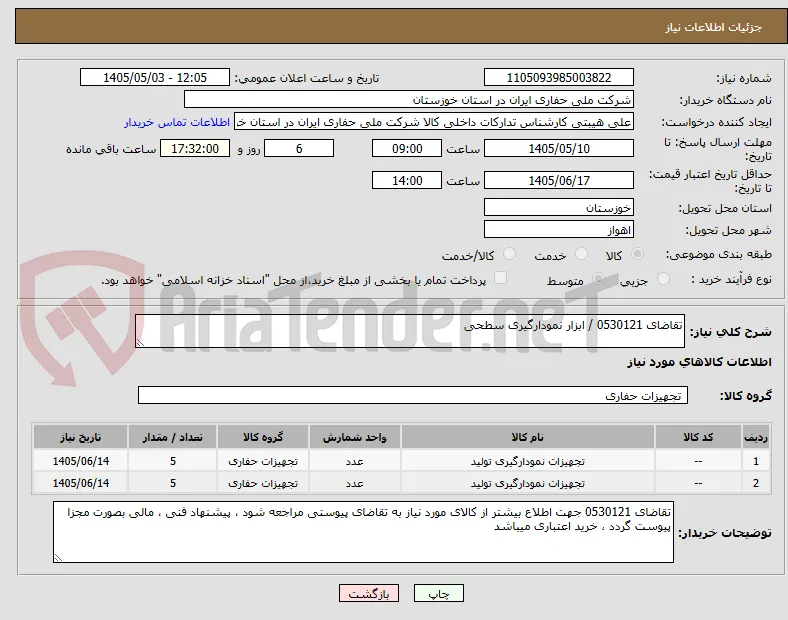Click the واحد شمارش column header

click(354, 437)
